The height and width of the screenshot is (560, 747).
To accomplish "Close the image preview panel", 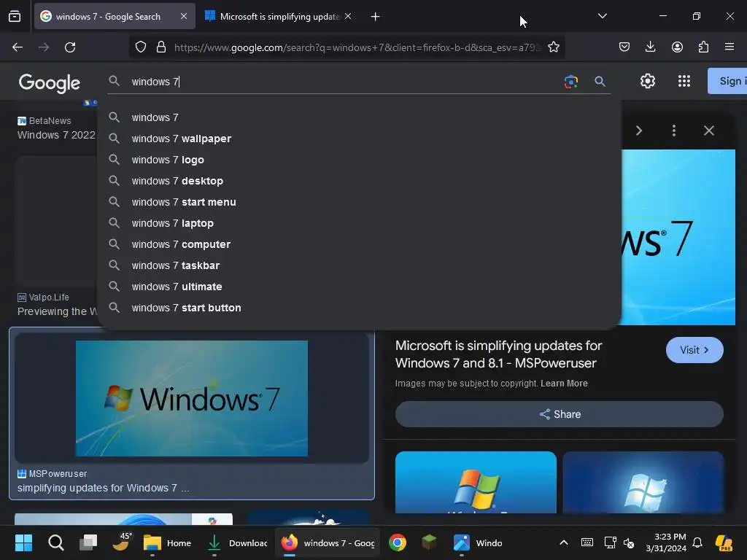I will 709,131.
